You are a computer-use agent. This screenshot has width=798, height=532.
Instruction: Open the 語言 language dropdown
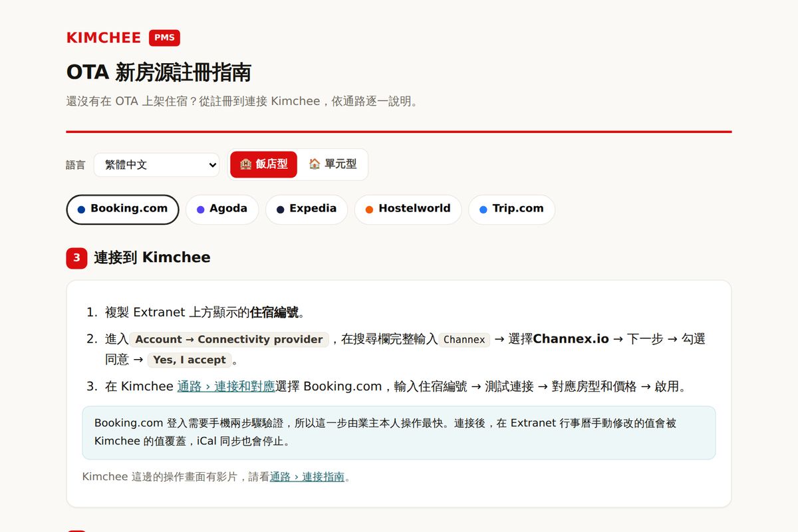(x=157, y=165)
